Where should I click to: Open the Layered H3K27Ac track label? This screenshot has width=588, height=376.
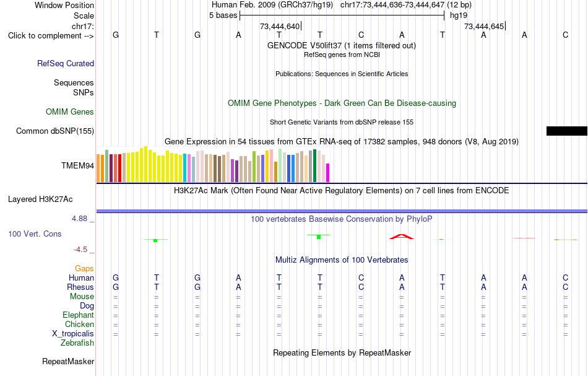(x=40, y=199)
